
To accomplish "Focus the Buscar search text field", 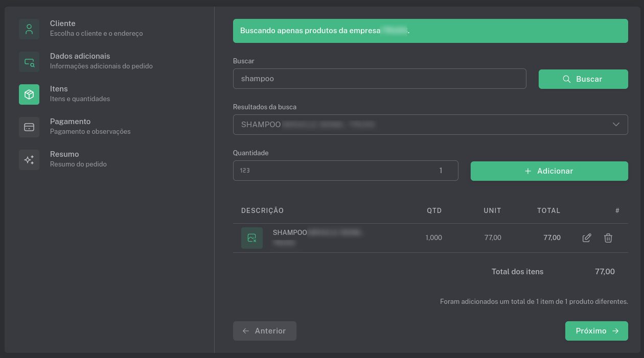I will (x=379, y=79).
